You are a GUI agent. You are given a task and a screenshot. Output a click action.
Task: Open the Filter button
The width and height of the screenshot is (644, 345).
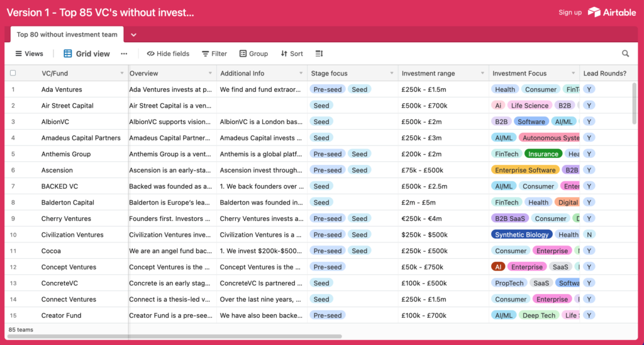pyautogui.click(x=214, y=54)
